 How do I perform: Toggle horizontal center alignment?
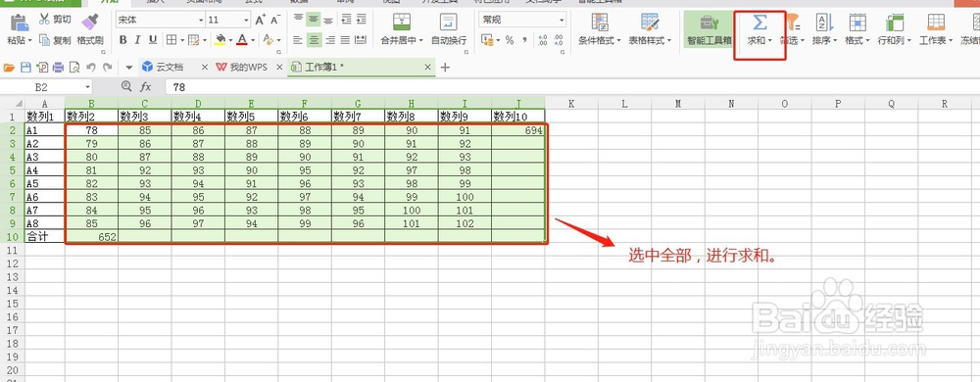tap(314, 40)
